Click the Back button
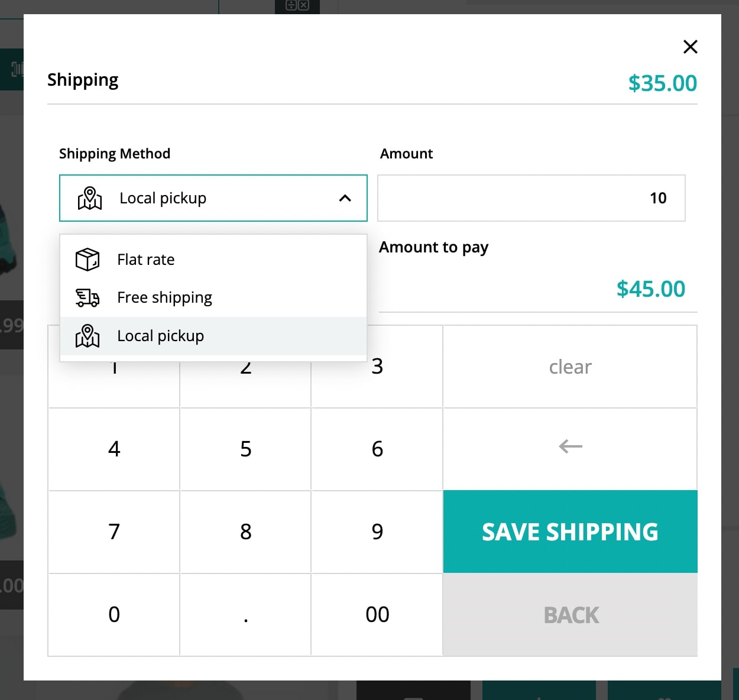 click(570, 615)
